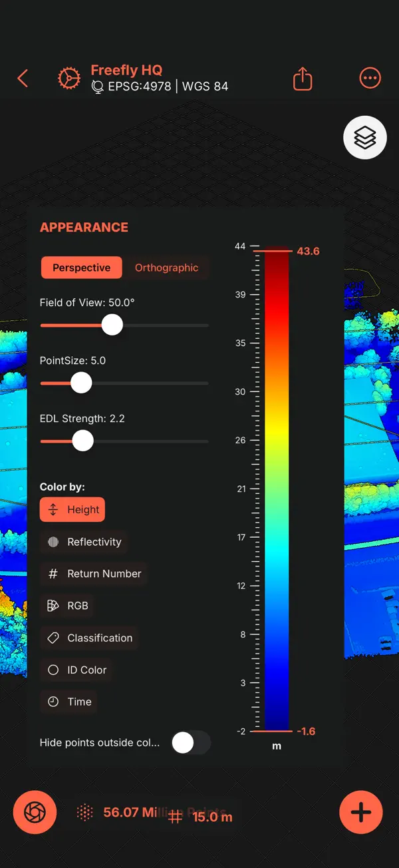The image size is (399, 868).
Task: Color the point cloud by ID Color
Action: (x=76, y=670)
